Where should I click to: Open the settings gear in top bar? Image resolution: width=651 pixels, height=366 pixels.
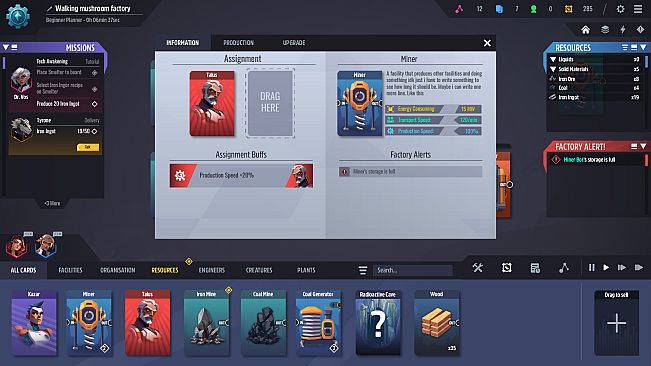click(x=620, y=9)
